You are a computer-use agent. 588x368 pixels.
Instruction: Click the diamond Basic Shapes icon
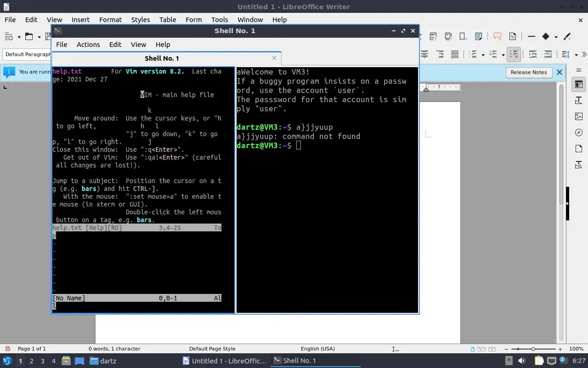click(546, 36)
